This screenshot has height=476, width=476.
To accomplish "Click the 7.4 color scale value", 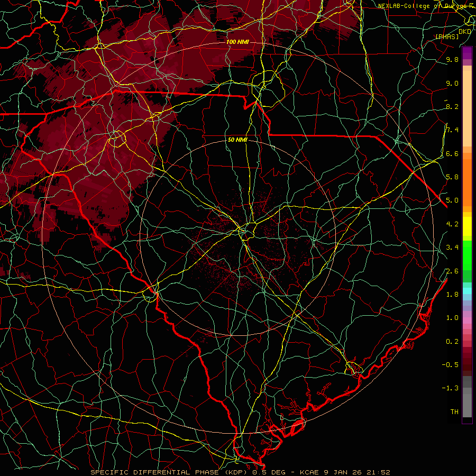I will click(x=452, y=130).
